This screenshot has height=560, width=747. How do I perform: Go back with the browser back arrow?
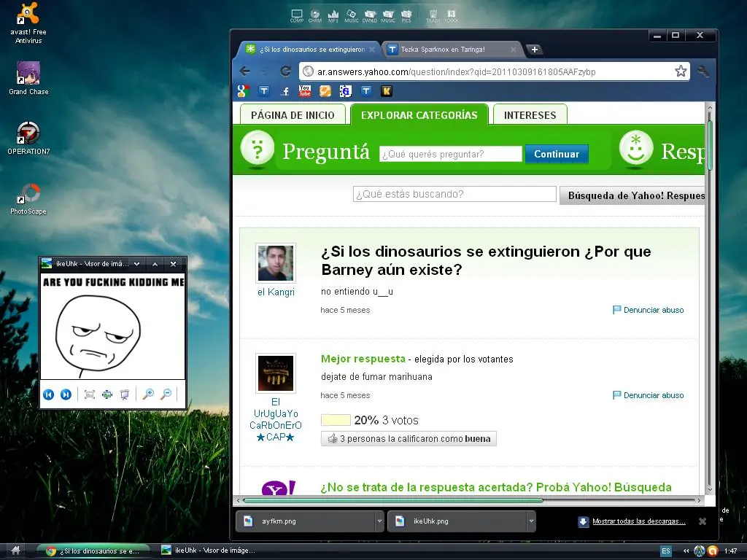(x=245, y=71)
